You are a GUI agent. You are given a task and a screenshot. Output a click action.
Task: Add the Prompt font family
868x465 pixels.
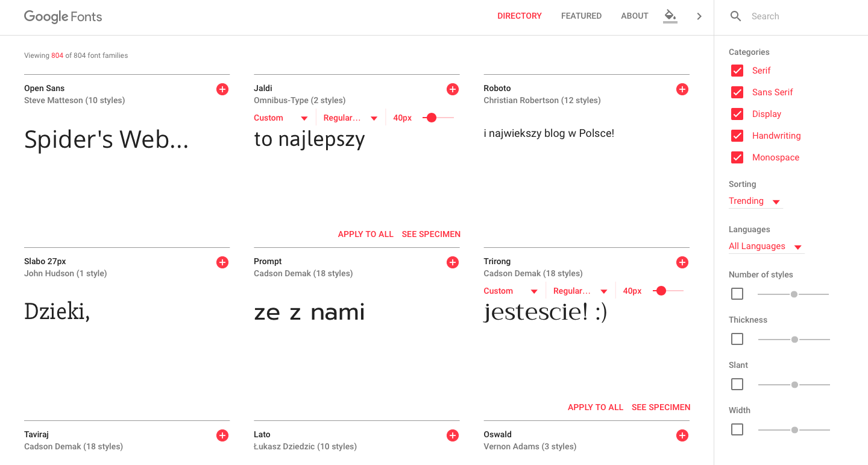click(453, 262)
